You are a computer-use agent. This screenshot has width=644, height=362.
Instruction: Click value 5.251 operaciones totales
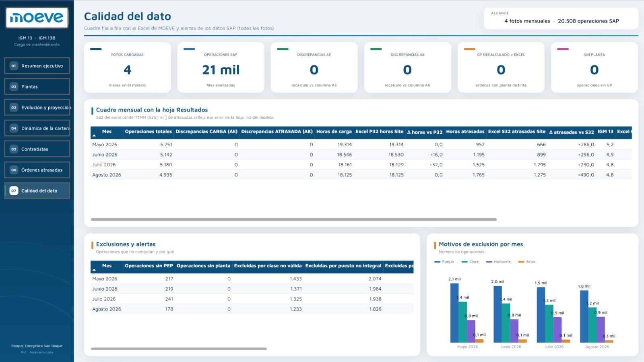click(x=166, y=145)
